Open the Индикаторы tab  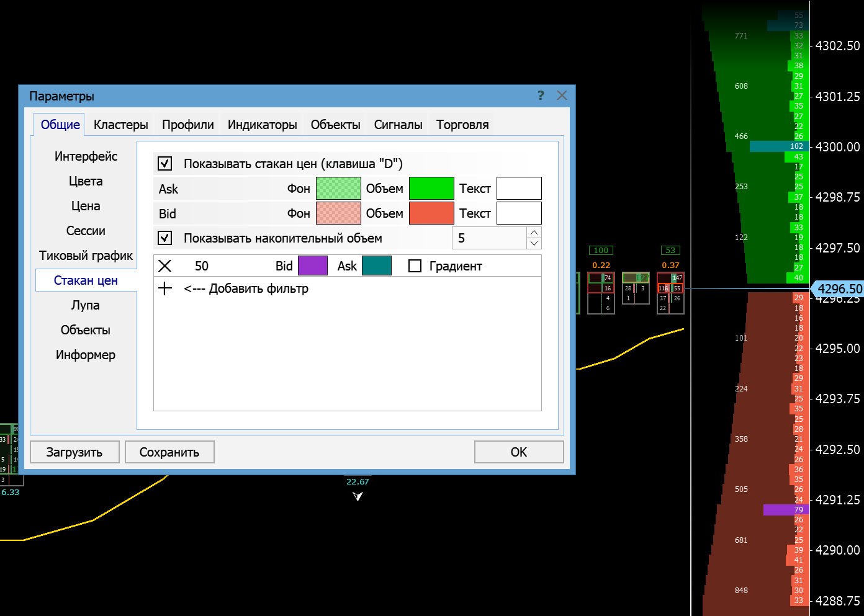tap(262, 125)
